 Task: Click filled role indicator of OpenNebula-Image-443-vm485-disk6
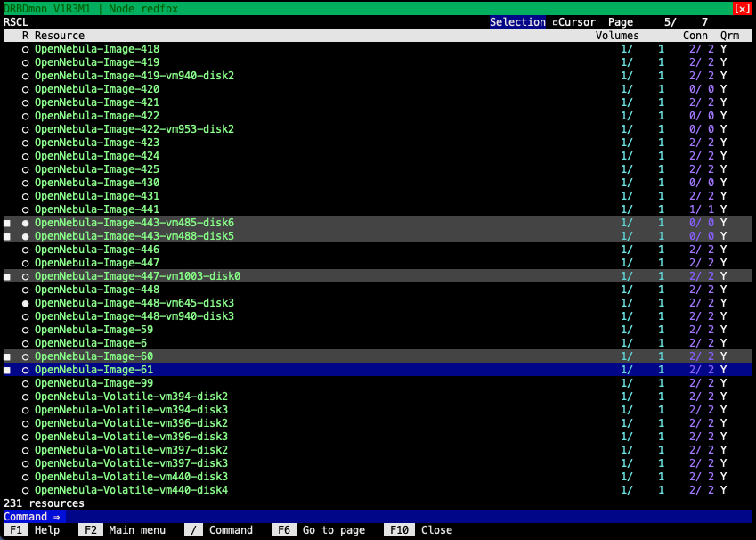click(26, 223)
